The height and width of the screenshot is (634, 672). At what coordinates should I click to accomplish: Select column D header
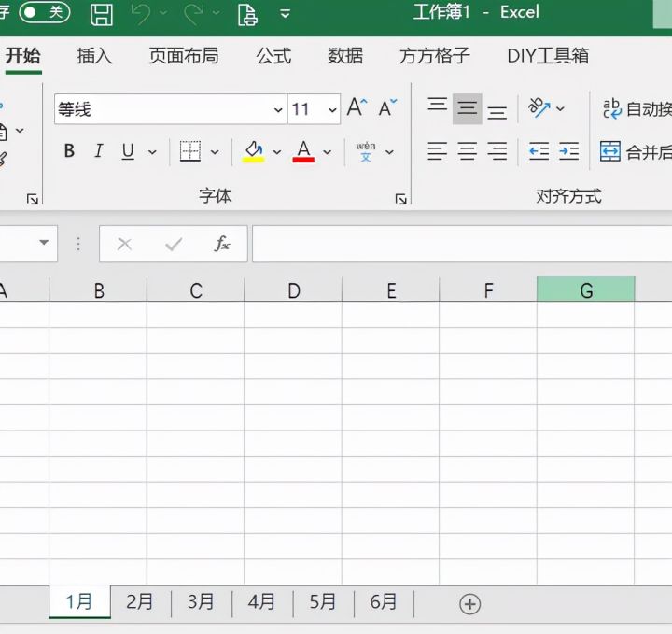tap(293, 289)
